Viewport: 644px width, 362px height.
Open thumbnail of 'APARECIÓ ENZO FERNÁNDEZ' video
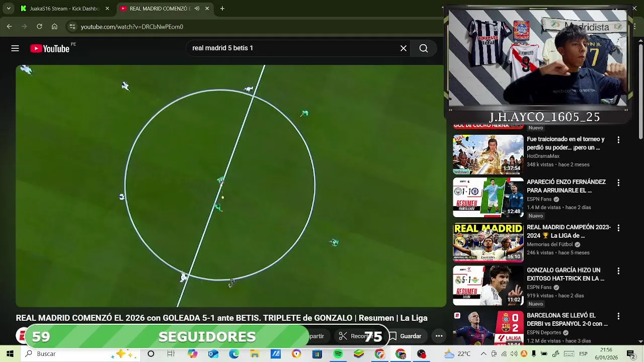[488, 197]
